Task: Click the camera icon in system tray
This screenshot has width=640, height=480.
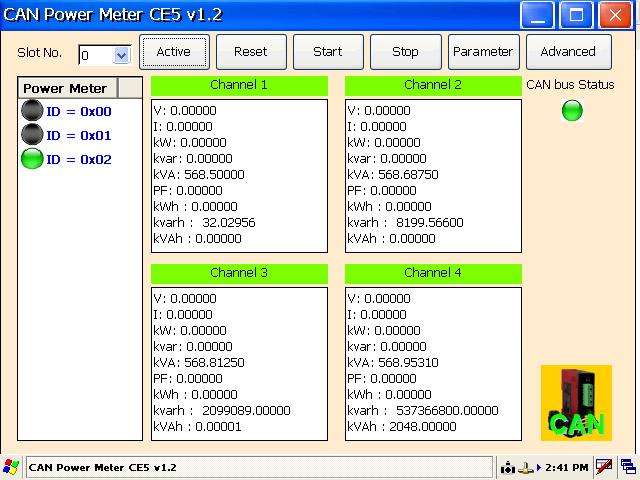Action: [508, 467]
